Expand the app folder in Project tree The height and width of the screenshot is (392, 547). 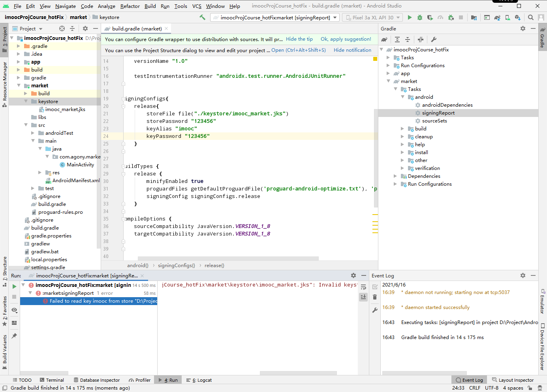pyautogui.click(x=19, y=62)
